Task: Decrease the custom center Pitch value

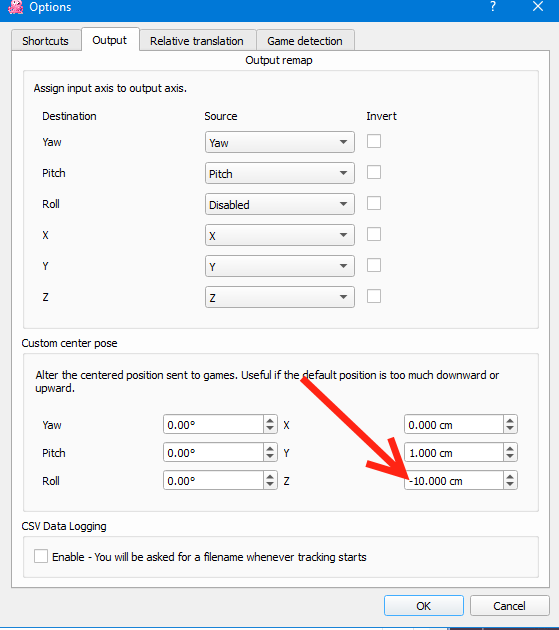Action: tap(270, 457)
